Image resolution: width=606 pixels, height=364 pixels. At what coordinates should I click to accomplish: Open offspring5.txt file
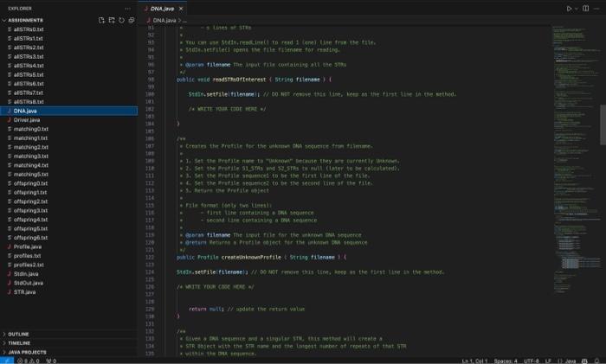(30, 228)
